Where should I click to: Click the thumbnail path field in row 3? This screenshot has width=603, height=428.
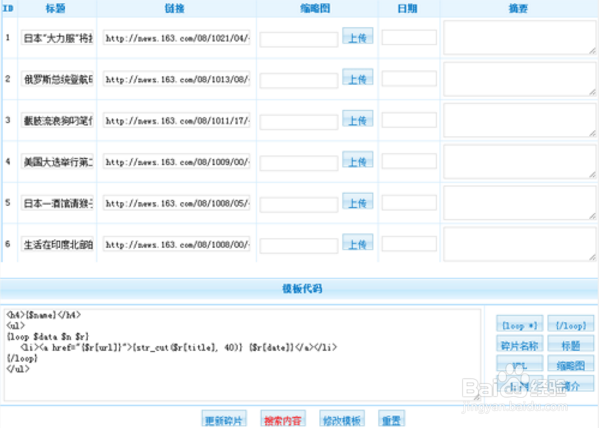pyautogui.click(x=299, y=122)
